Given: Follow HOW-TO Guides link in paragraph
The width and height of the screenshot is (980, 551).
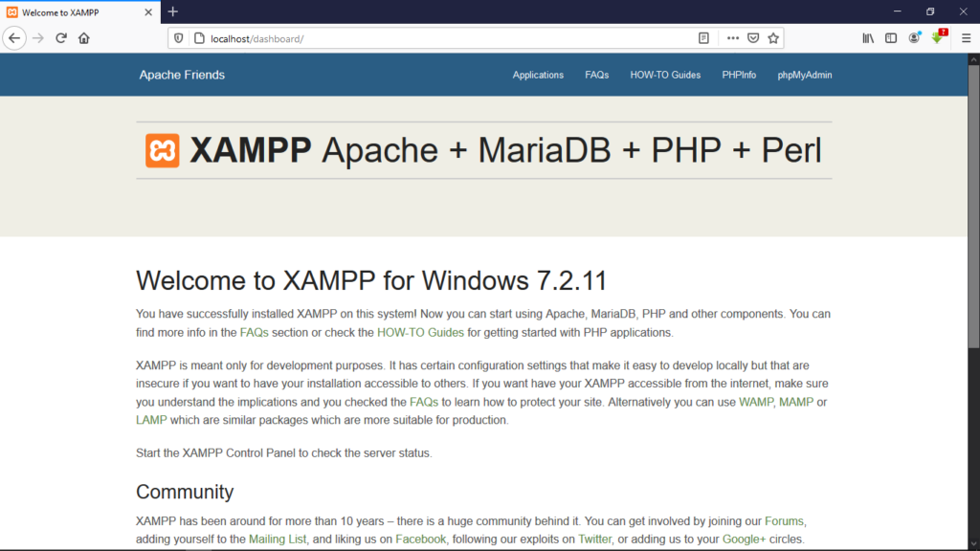Looking at the screenshot, I should coord(421,332).
